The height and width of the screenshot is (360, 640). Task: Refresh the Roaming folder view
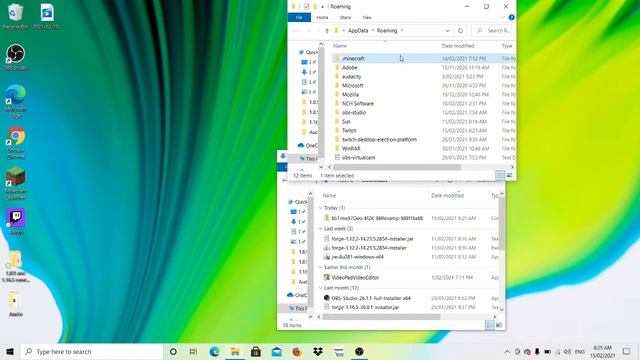click(x=460, y=31)
